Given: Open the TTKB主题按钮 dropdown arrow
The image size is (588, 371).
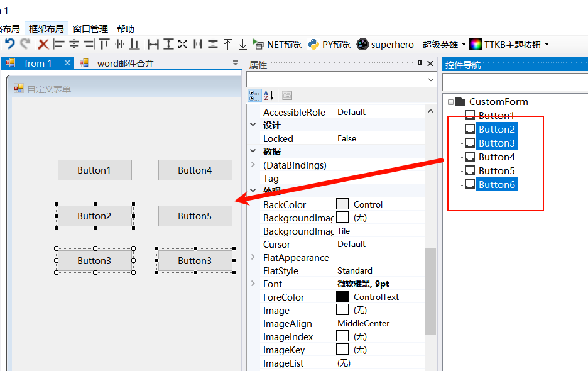Looking at the screenshot, I should [x=547, y=45].
